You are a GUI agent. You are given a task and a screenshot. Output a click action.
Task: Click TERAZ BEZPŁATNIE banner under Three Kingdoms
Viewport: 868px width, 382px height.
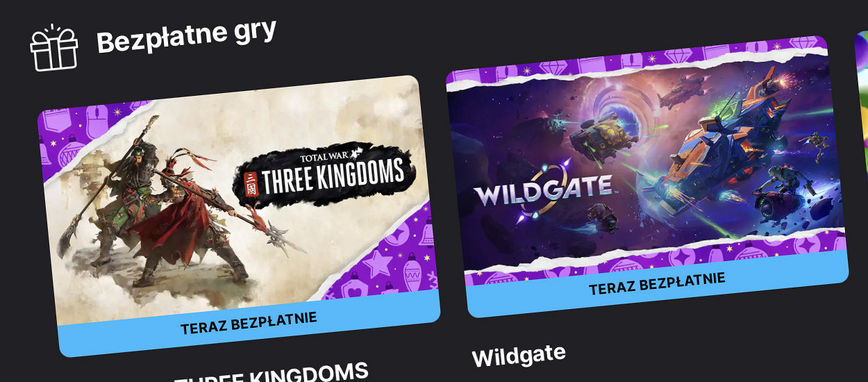249,323
